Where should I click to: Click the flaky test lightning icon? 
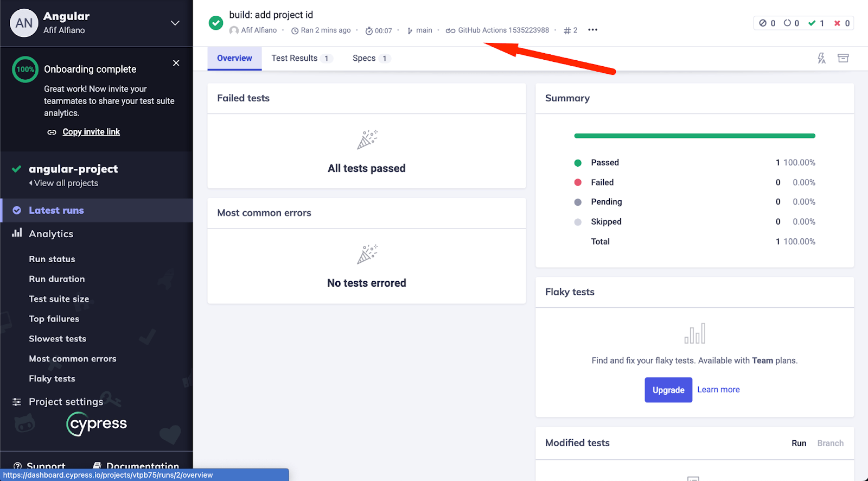[x=822, y=58]
